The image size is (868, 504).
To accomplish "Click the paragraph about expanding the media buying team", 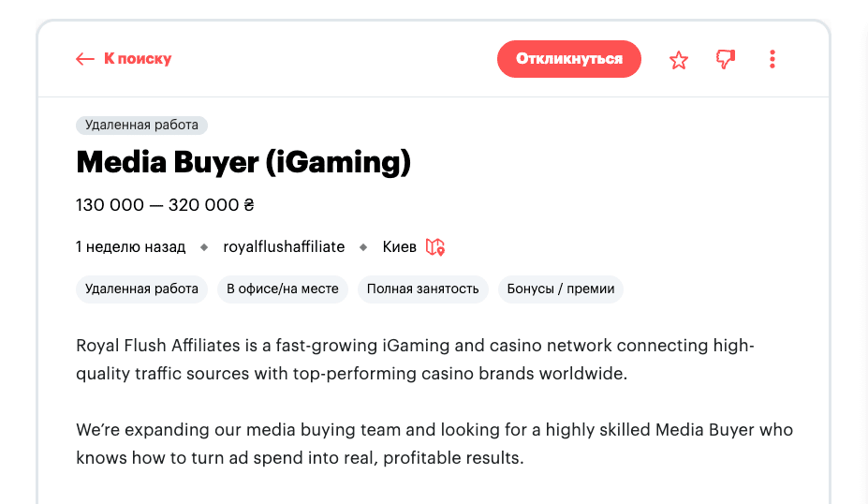I will tap(434, 444).
